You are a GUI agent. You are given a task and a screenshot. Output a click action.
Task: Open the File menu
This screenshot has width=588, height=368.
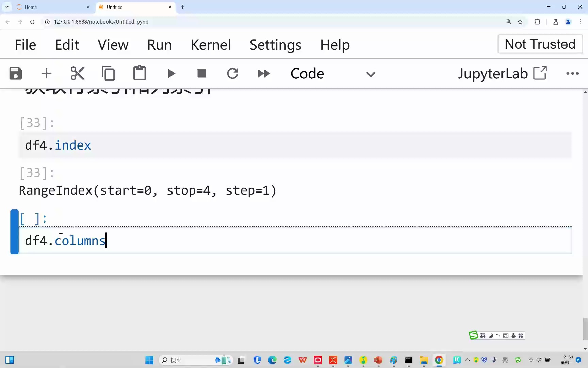click(25, 45)
